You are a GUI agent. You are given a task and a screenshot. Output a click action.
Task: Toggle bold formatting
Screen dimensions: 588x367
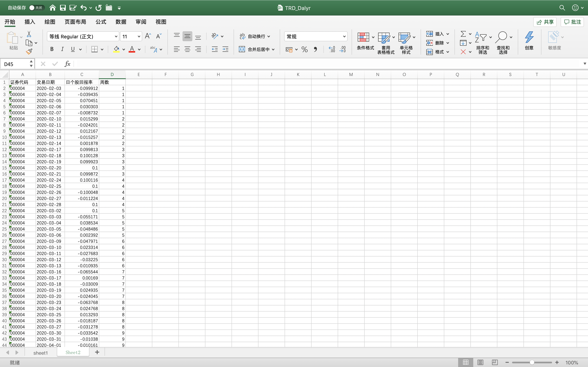coord(52,49)
